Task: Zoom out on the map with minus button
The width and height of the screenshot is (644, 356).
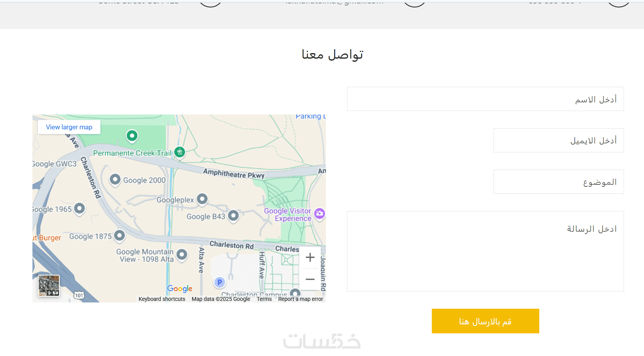Action: (310, 279)
